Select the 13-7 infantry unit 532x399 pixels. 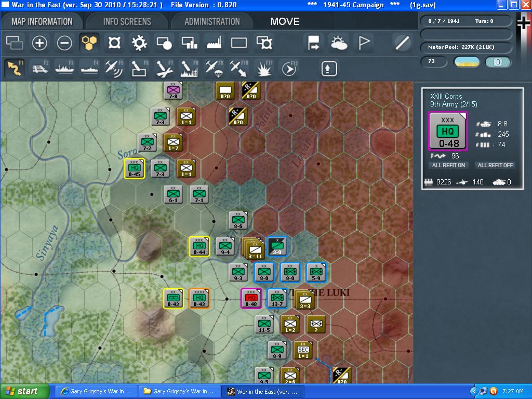click(x=277, y=298)
